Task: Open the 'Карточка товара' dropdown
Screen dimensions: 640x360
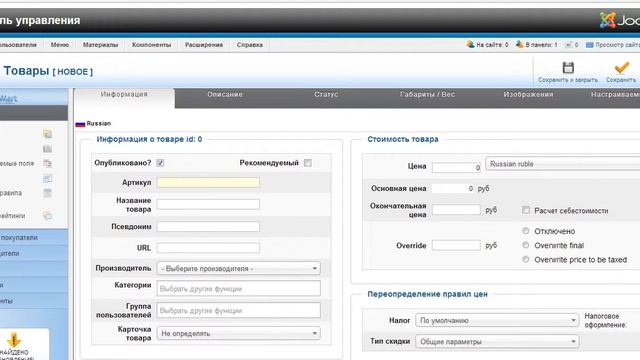Action: [238, 333]
